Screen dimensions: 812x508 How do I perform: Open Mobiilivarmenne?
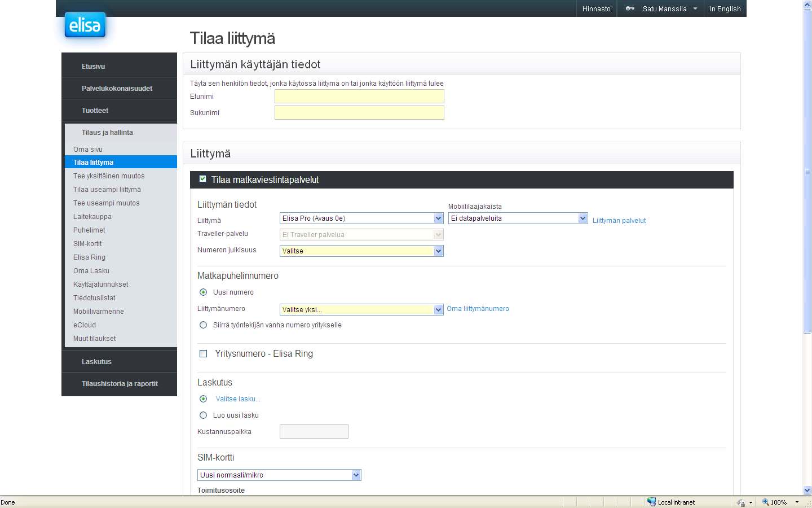point(99,311)
